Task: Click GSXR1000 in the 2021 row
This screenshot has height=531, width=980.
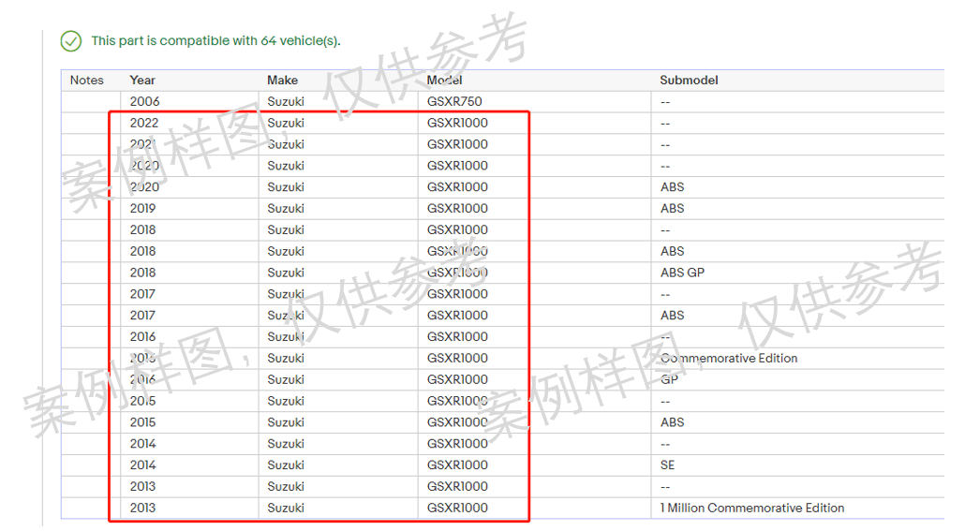Action: point(457,144)
